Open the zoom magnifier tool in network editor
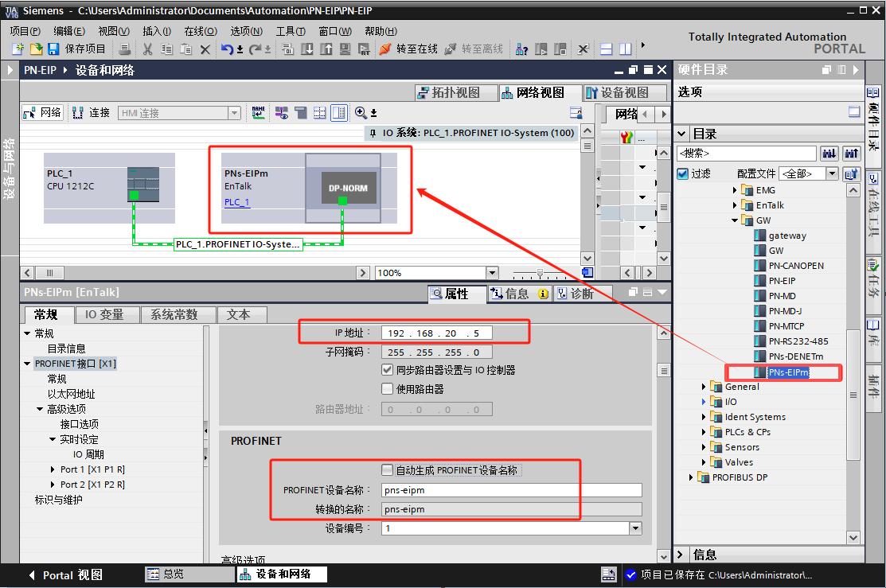The height and width of the screenshot is (588, 886). (359, 111)
